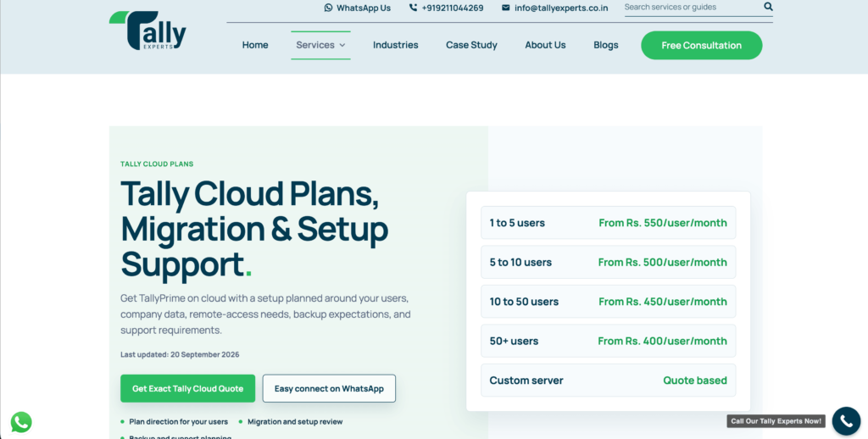Expand the Services dropdown chevron
The image size is (868, 439).
342,46
